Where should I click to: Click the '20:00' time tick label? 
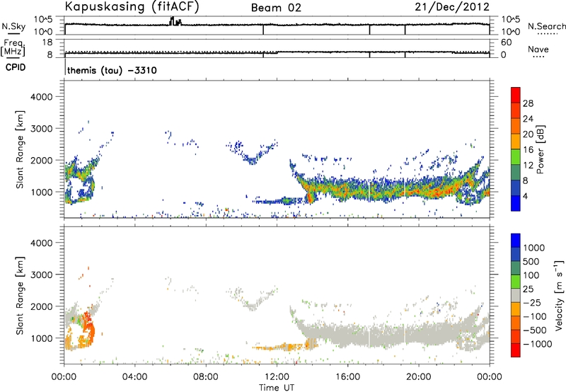point(418,377)
